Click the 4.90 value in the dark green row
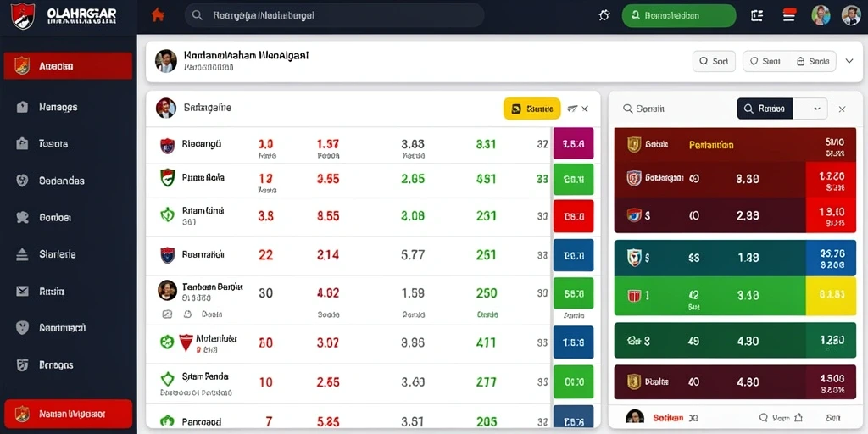The height and width of the screenshot is (434, 868). tap(748, 341)
